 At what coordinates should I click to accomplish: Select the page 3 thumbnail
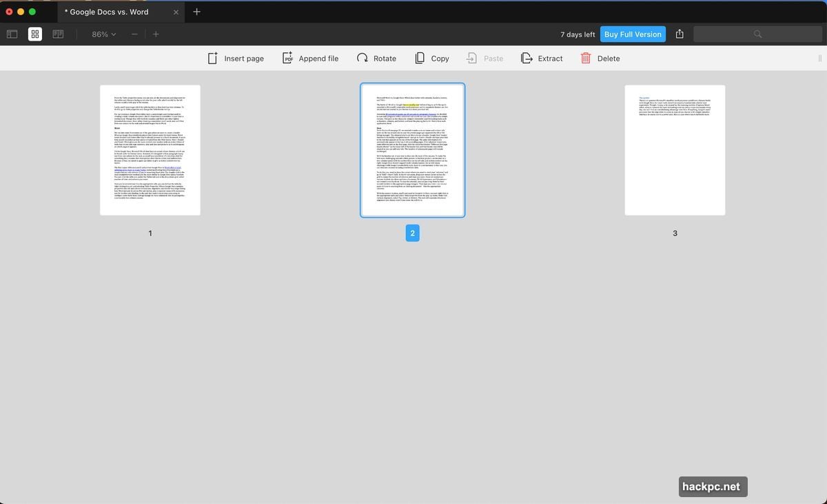[x=674, y=149]
